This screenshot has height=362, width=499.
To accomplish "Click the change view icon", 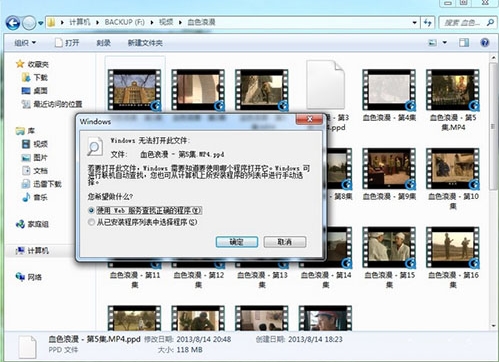I will coord(432,43).
